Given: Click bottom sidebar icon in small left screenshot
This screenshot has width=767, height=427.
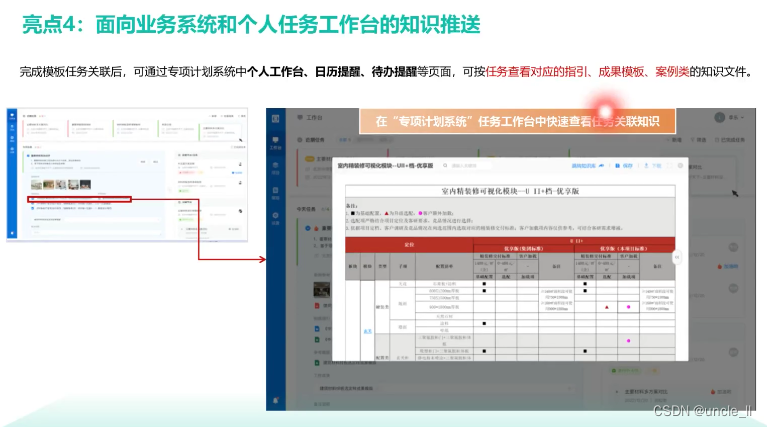Looking at the screenshot, I should [x=12, y=233].
